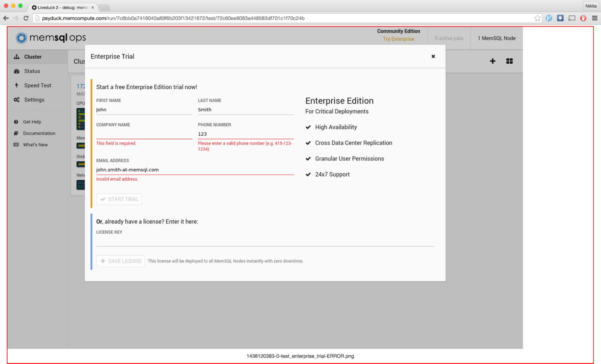
Task: Open the Chrome hamburger menu
Action: [595, 18]
